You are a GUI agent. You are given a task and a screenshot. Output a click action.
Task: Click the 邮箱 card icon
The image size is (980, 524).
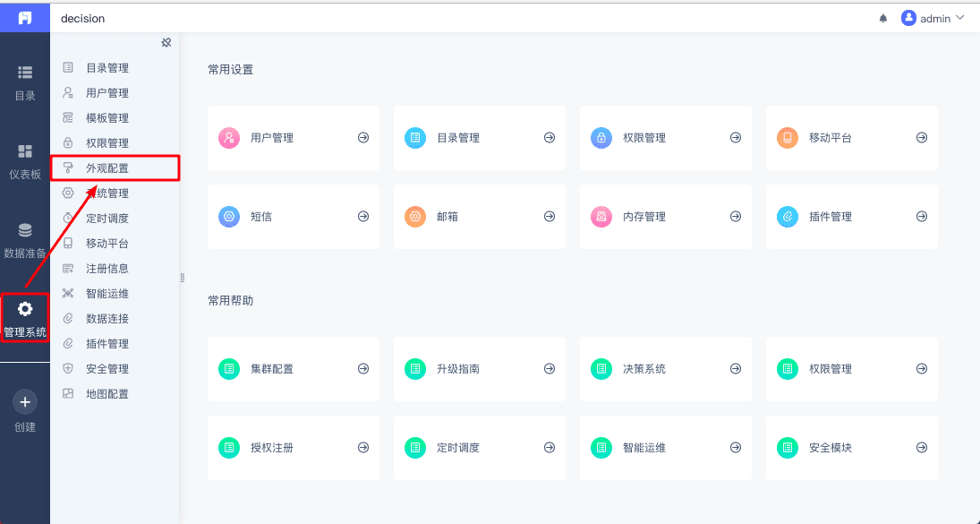(415, 217)
